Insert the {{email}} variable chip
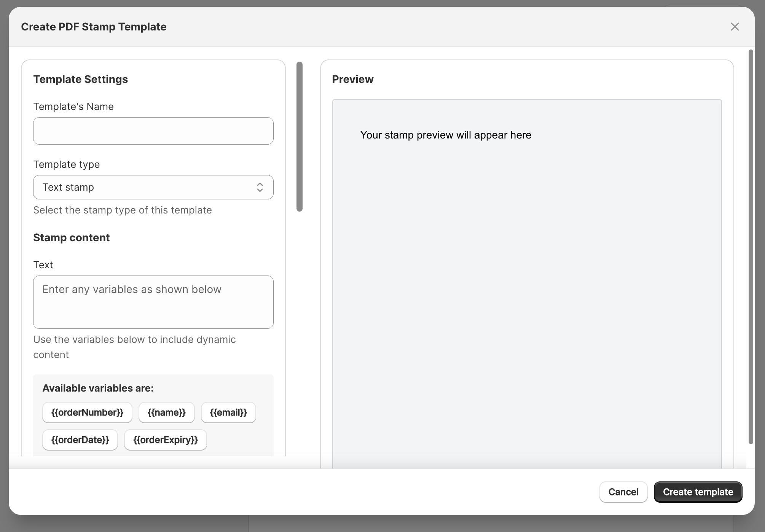Screen dimensions: 765x532 click(x=228, y=413)
